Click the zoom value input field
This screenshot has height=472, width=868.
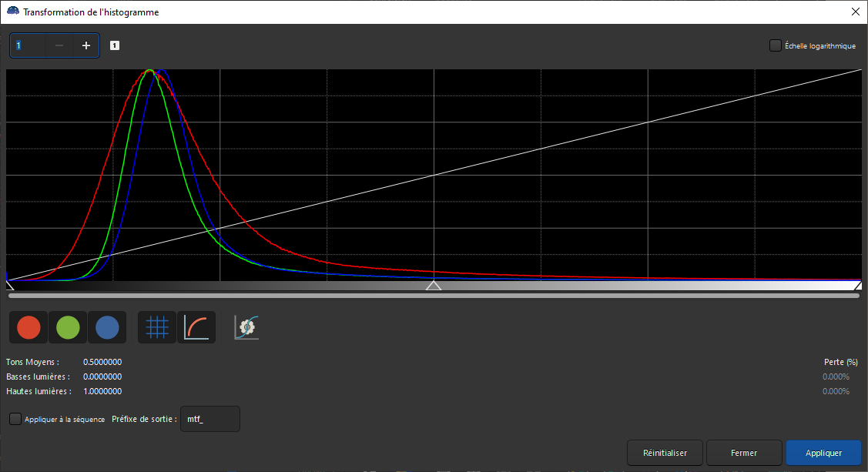pos(28,45)
